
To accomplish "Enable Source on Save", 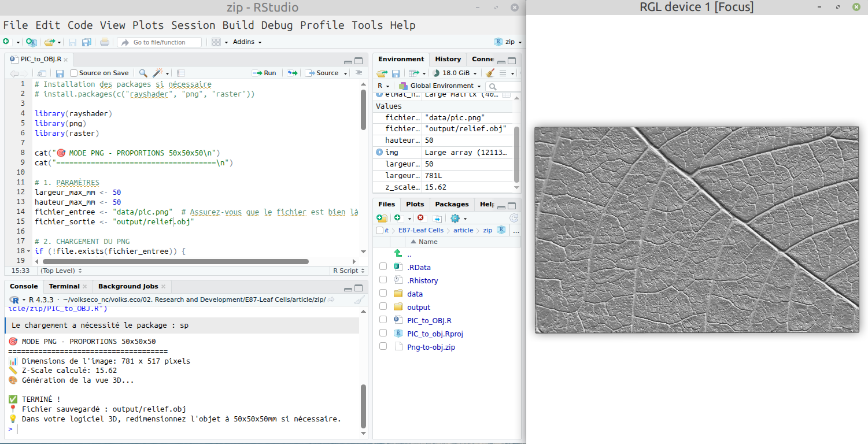I will tap(73, 72).
